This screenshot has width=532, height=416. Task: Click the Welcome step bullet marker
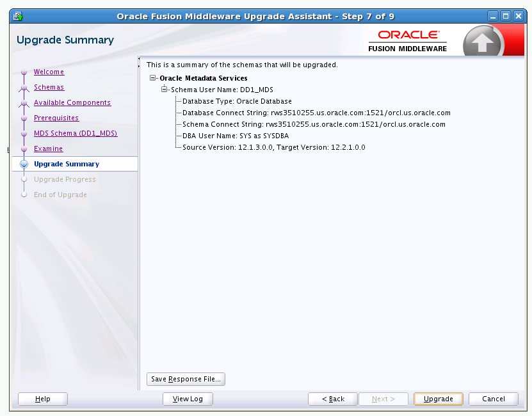click(24, 72)
